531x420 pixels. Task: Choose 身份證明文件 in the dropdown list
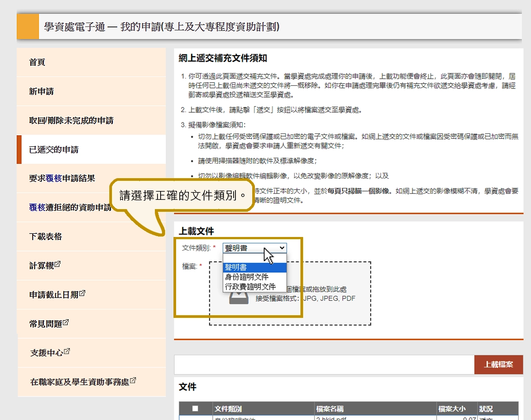click(x=255, y=277)
